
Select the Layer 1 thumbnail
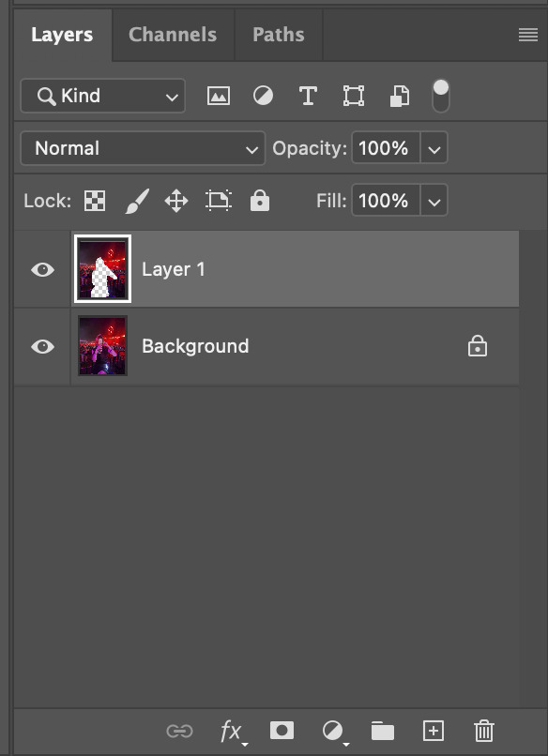(x=102, y=269)
